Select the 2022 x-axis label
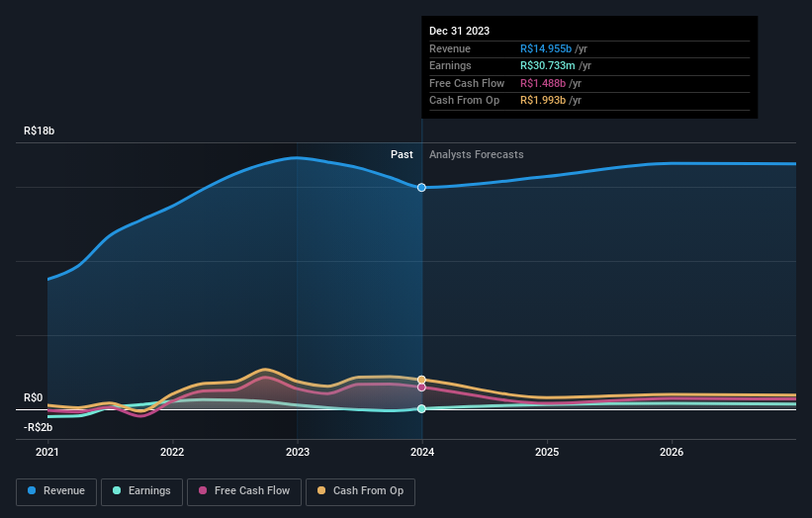 (x=172, y=452)
